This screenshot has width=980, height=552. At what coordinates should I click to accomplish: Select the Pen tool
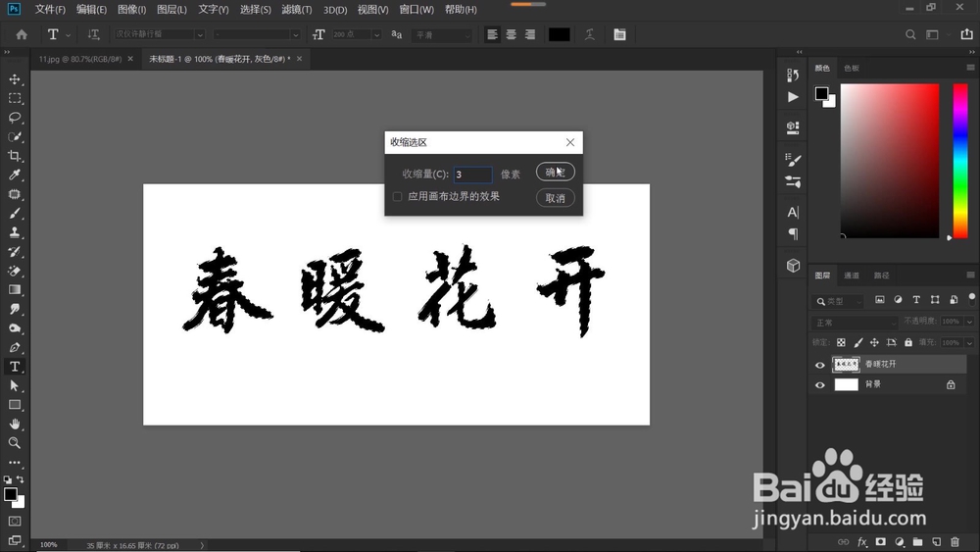[x=15, y=348]
